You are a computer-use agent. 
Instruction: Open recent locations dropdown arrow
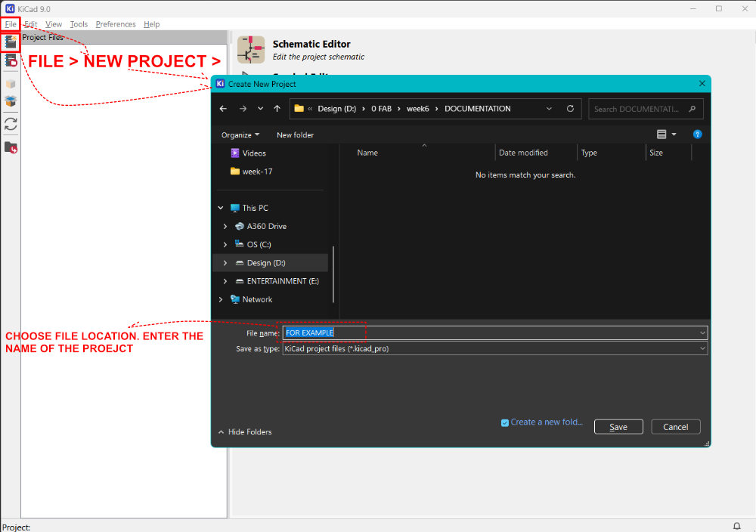[x=260, y=109]
